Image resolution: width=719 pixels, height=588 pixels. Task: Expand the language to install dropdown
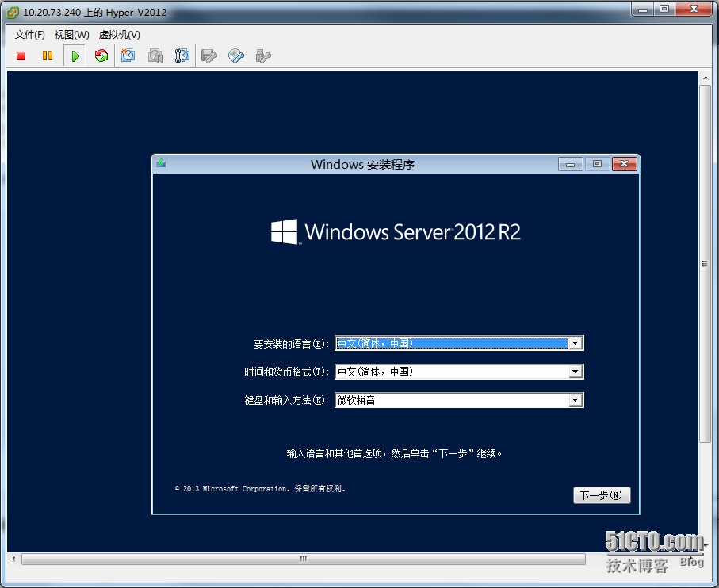(575, 343)
